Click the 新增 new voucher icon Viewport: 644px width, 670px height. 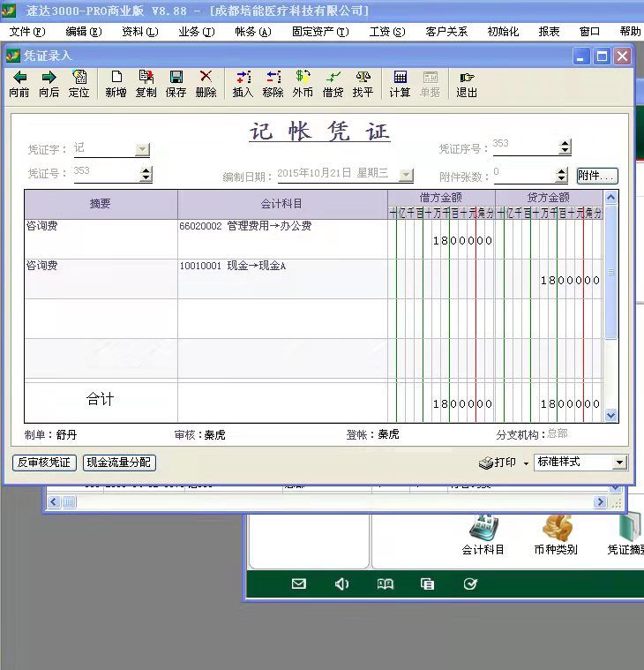[x=116, y=84]
